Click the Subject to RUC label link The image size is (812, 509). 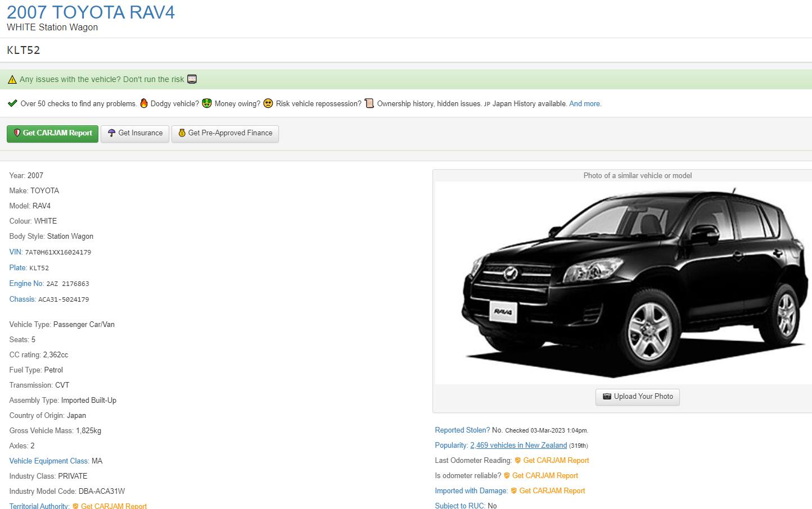point(460,506)
